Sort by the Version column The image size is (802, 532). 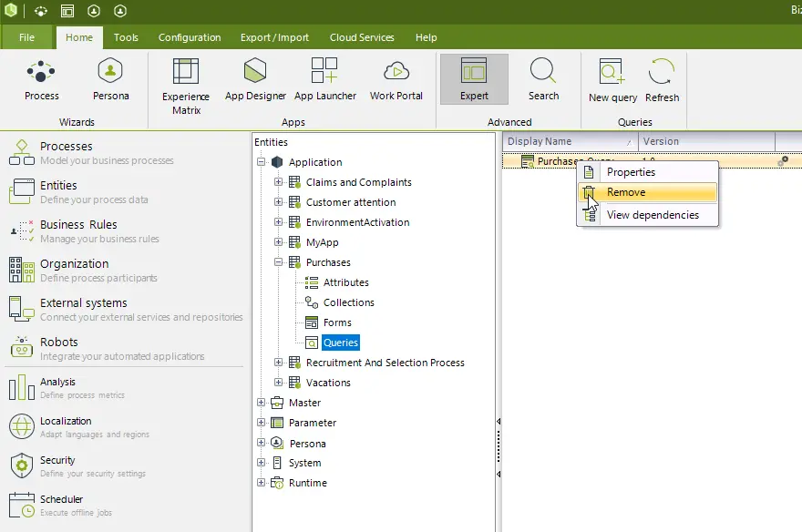(707, 141)
